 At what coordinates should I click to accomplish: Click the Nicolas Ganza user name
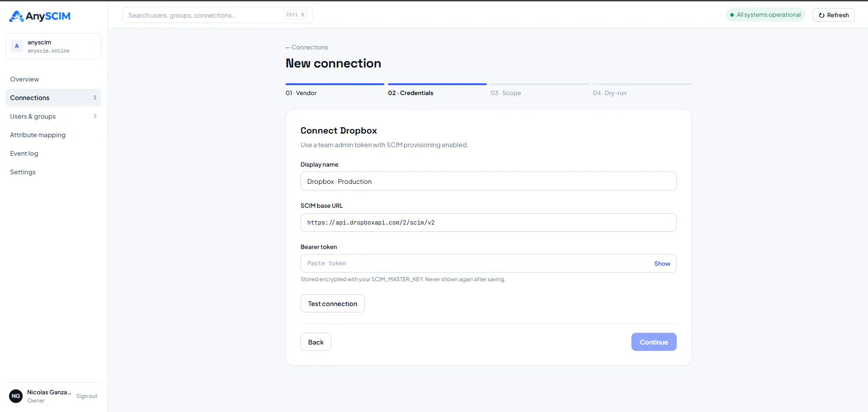(x=49, y=392)
